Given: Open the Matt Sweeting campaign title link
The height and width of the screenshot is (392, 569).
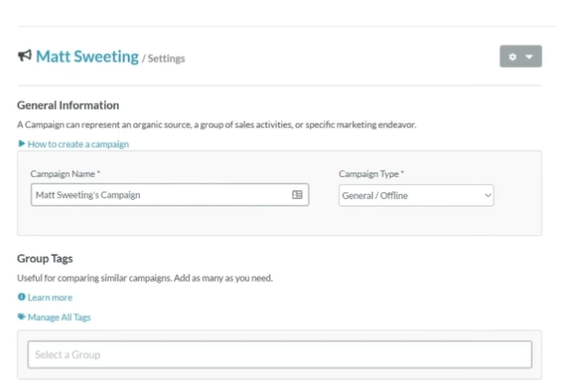Looking at the screenshot, I should point(87,56).
